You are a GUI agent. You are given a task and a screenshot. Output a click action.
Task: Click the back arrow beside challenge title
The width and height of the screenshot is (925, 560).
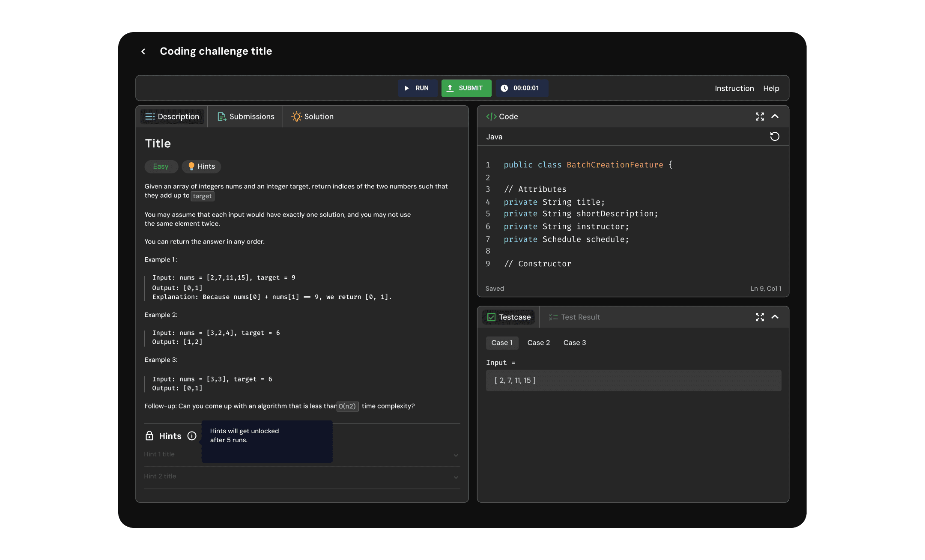coord(143,51)
